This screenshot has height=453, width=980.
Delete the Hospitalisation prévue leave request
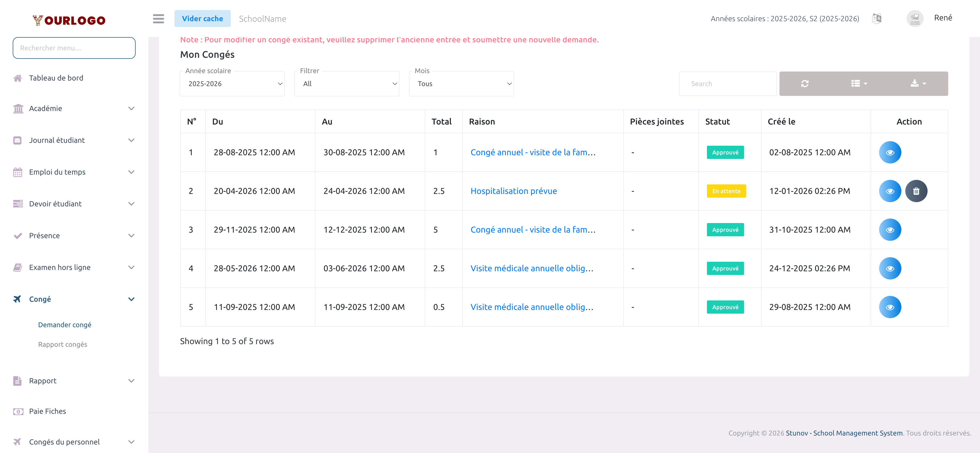pos(916,191)
